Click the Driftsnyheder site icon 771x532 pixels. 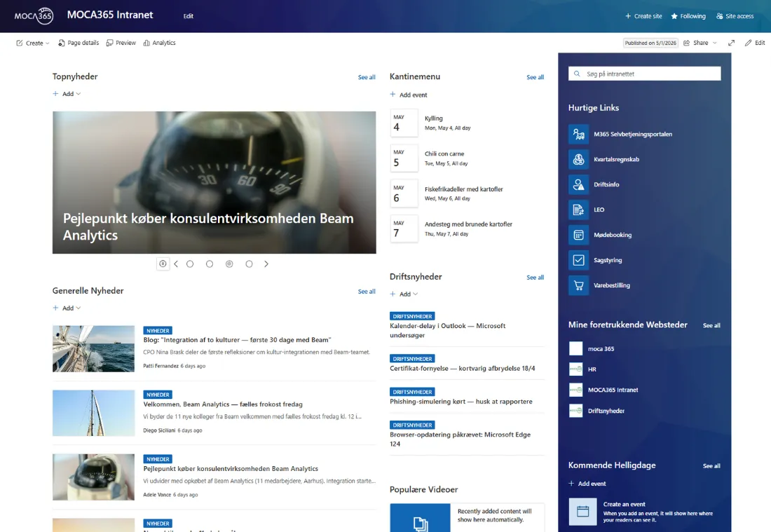tap(575, 411)
